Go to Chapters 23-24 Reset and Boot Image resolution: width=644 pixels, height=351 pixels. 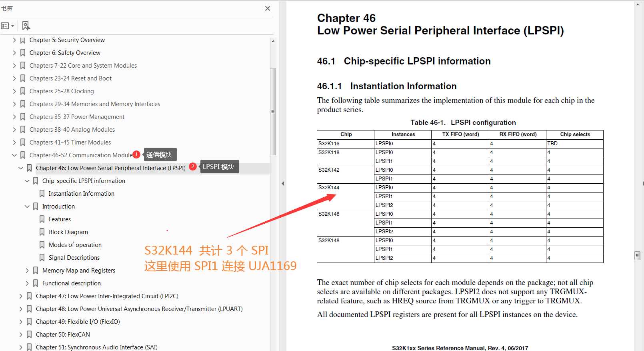click(70, 78)
